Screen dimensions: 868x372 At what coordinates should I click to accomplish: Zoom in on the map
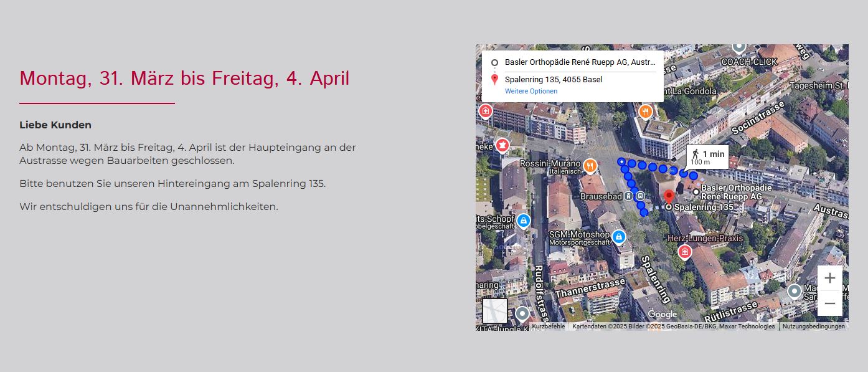tap(829, 278)
